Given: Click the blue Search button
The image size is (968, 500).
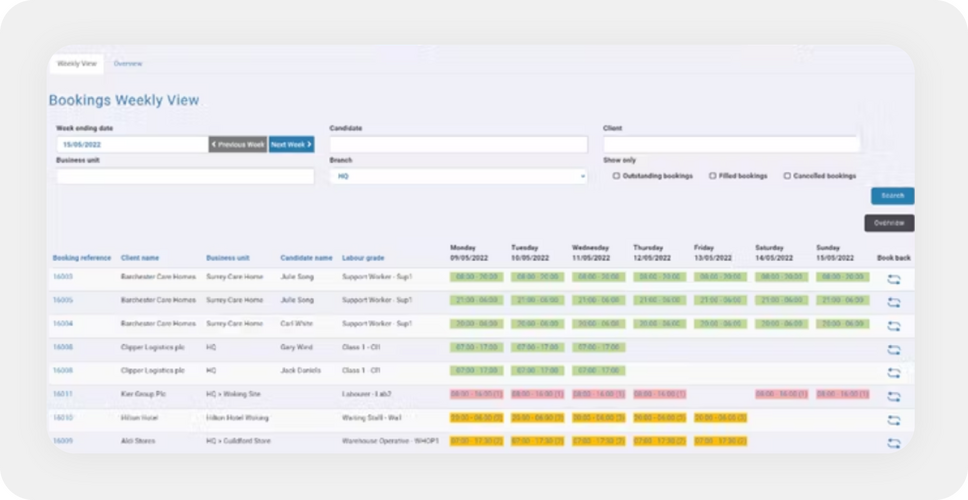Looking at the screenshot, I should coord(893,196).
